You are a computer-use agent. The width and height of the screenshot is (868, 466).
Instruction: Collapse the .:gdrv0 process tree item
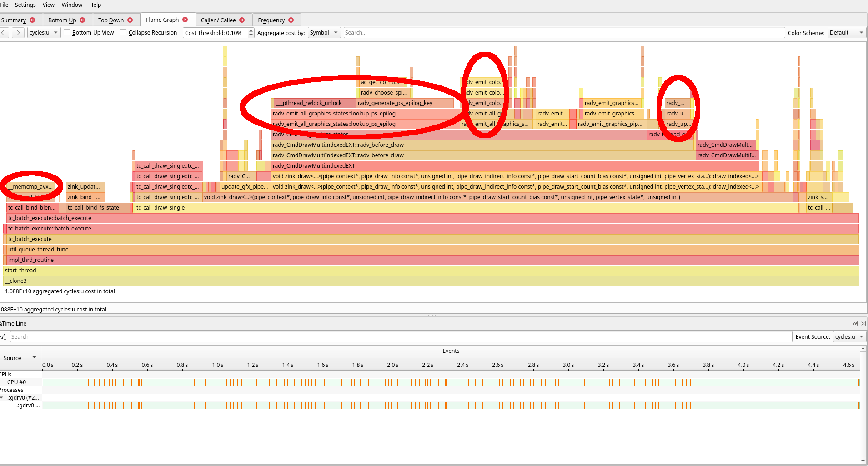click(2, 398)
